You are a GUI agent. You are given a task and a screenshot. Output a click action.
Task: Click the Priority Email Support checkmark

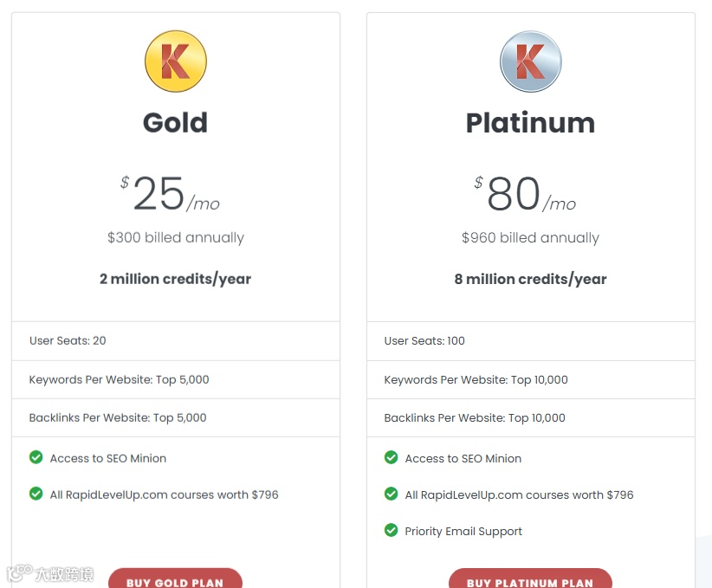[392, 530]
